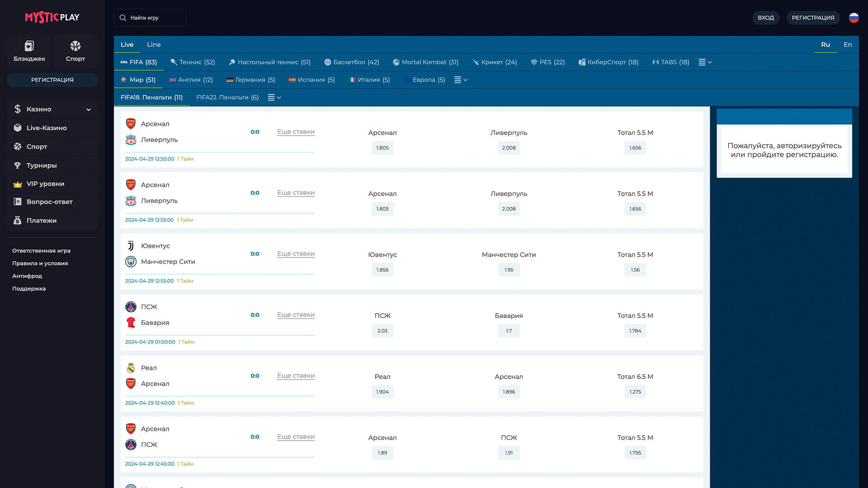The height and width of the screenshot is (488, 868).
Task: Open Поддержка link
Action: pyautogui.click(x=29, y=289)
